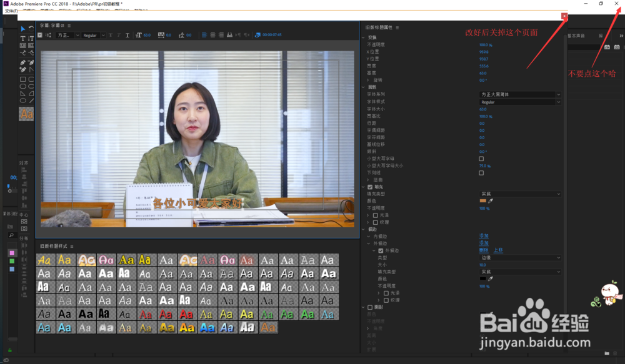
Task: Align title text to the left
Action: (204, 35)
